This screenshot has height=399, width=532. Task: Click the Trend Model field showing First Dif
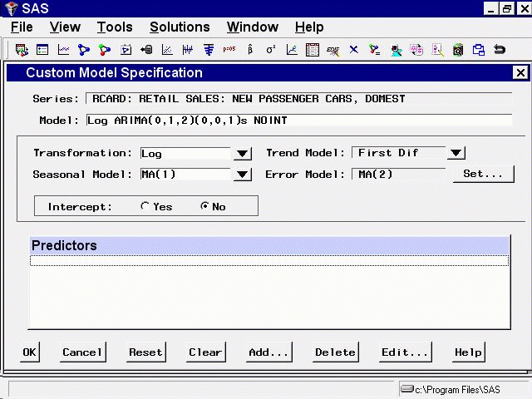click(x=399, y=153)
